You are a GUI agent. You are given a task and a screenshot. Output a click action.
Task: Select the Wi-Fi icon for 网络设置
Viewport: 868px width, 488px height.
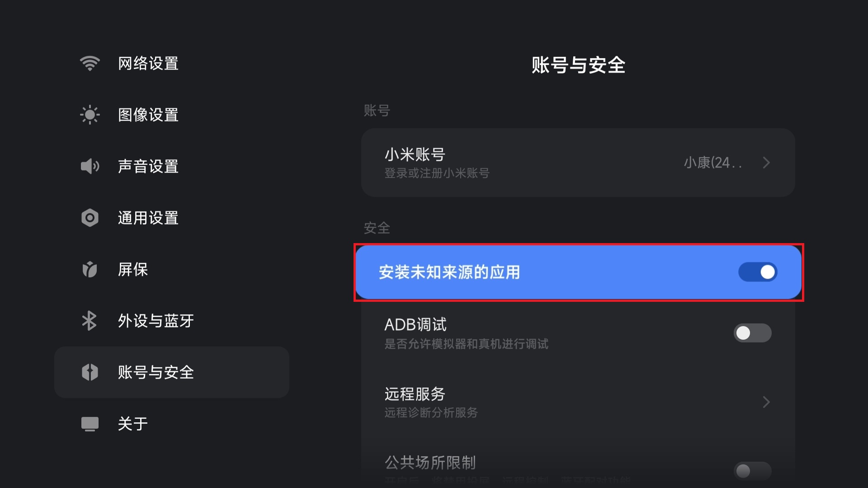click(x=90, y=63)
